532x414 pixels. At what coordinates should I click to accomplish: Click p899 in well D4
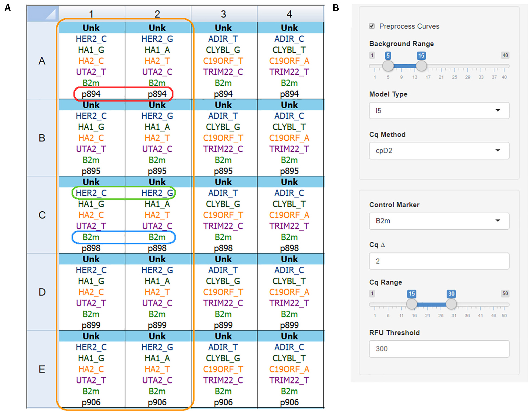point(289,325)
